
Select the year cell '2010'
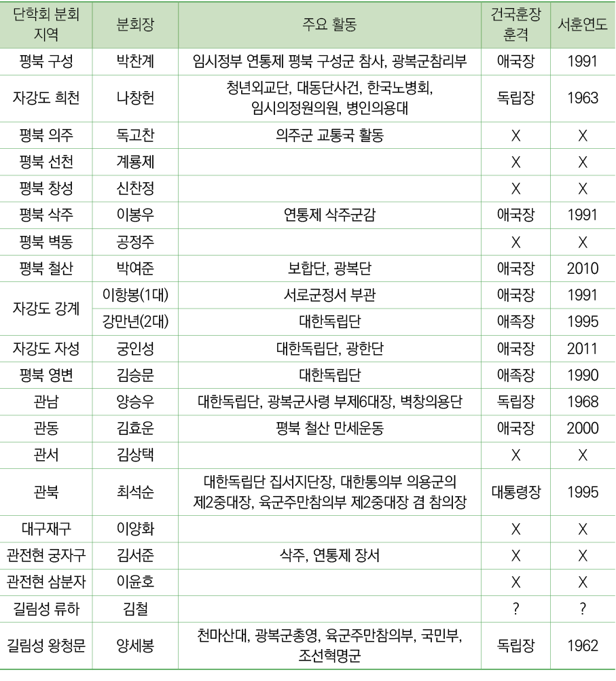pyautogui.click(x=582, y=268)
